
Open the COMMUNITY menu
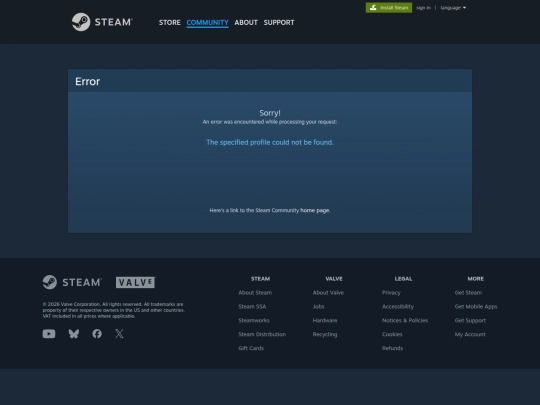point(207,22)
